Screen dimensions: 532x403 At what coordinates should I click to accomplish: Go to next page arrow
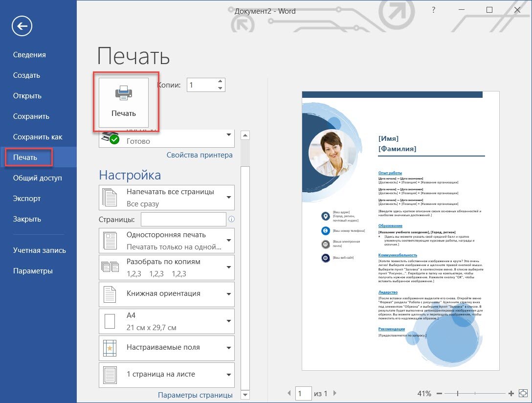(x=335, y=393)
